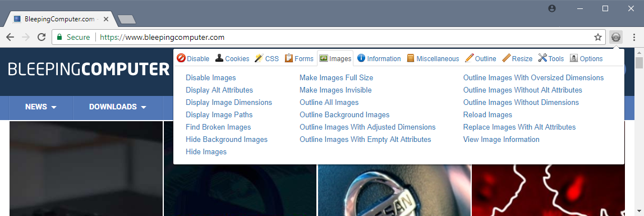Screen dimensions: 644x216
Task: Click Make Images Full Size
Action: [336, 77]
